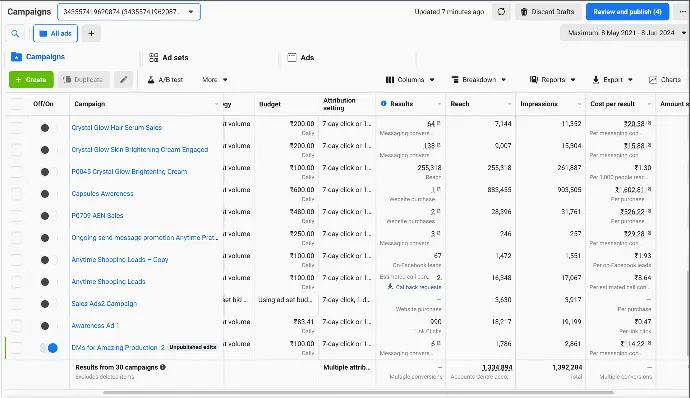Image resolution: width=690 pixels, height=398 pixels.
Task: Click the green Create button
Action: tap(31, 80)
